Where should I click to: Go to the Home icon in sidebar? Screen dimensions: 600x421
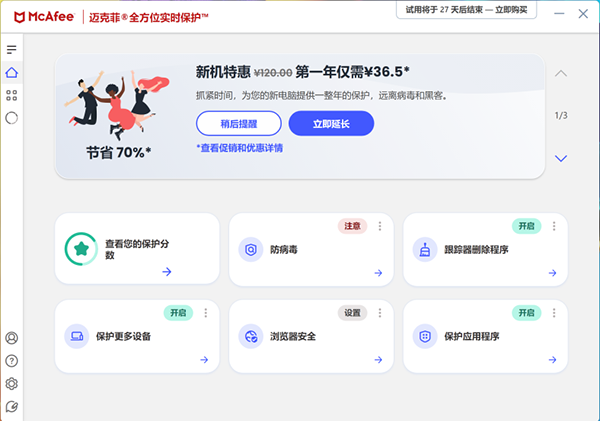pos(12,72)
